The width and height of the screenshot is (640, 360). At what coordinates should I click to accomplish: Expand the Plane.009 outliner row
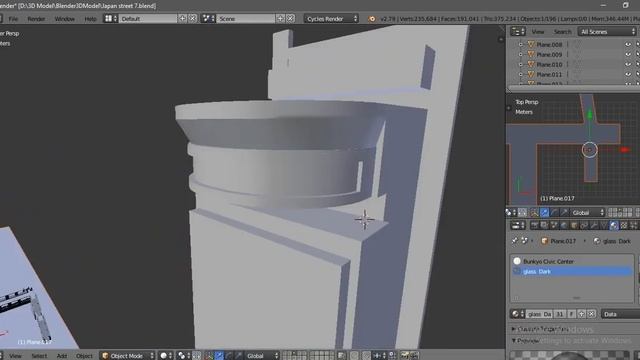520,54
